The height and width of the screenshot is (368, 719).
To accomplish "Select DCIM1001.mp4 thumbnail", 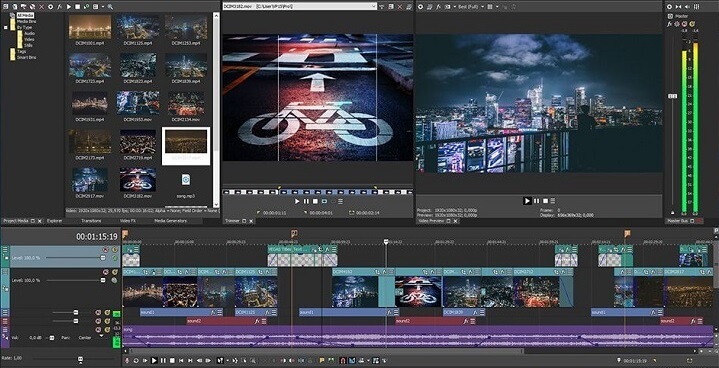I will (x=90, y=27).
